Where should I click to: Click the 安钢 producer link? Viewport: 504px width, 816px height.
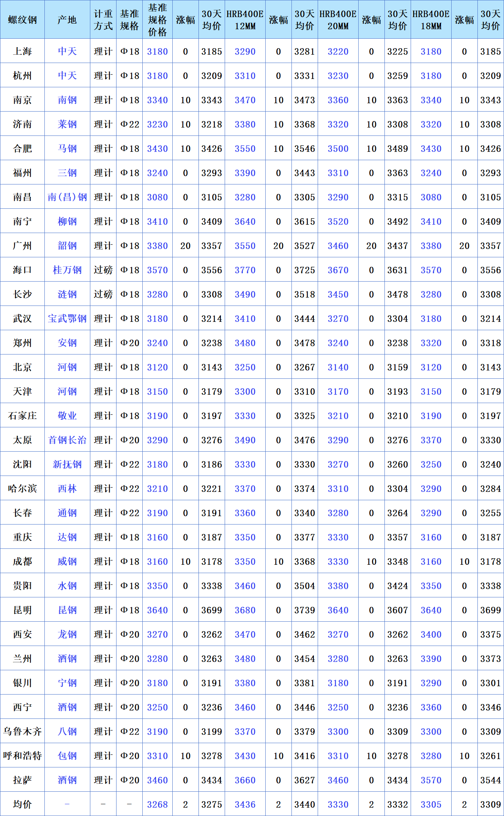tap(67, 343)
